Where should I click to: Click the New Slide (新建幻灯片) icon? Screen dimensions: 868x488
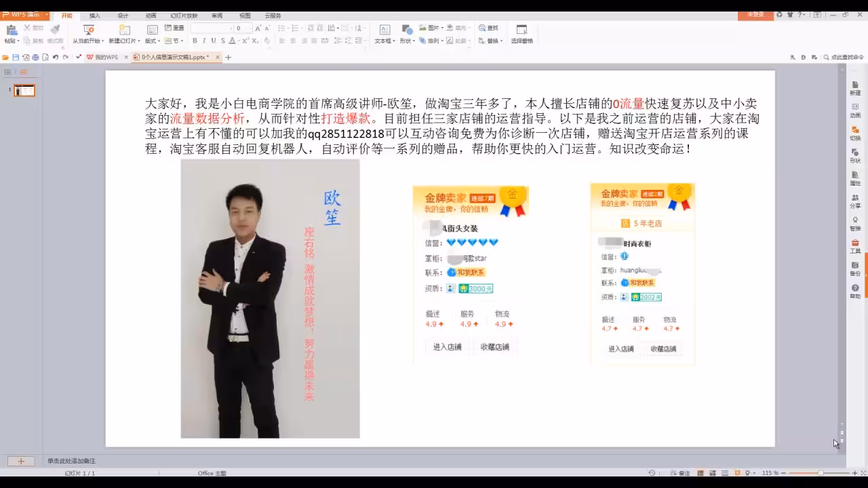pos(125,30)
